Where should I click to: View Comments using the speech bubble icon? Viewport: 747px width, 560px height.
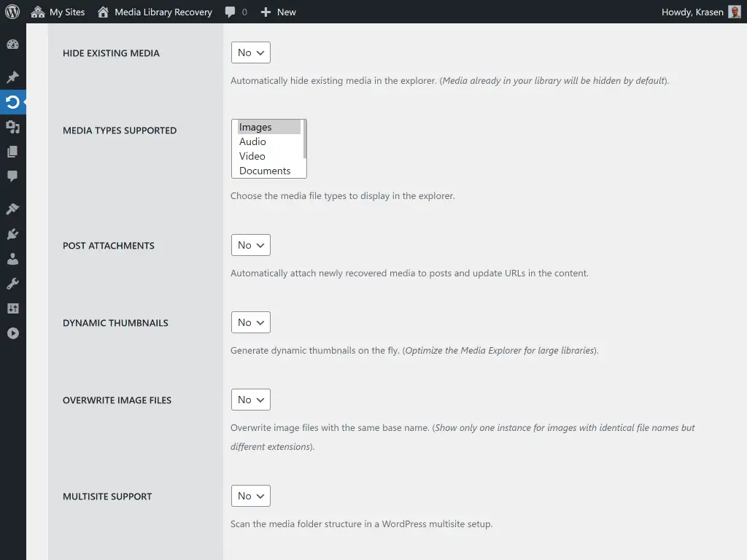click(x=12, y=176)
